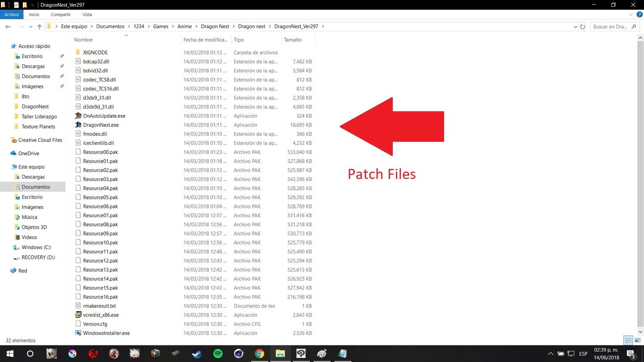Select the d3dx9d_31.dll file
The height and width of the screenshot is (362, 644).
pyautogui.click(x=98, y=107)
